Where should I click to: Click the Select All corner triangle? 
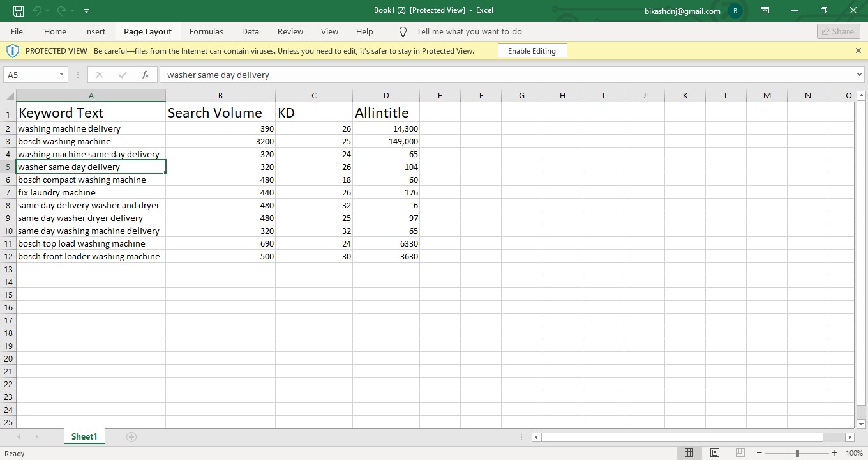coord(9,96)
